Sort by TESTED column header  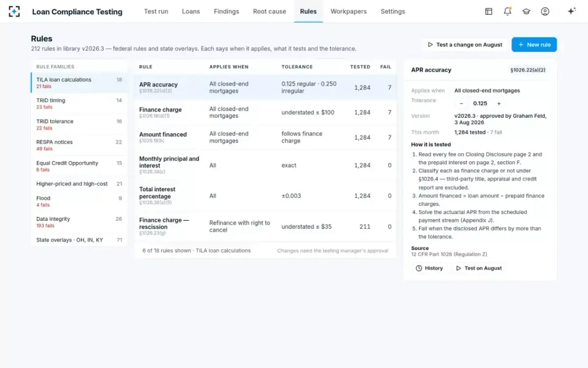click(360, 67)
